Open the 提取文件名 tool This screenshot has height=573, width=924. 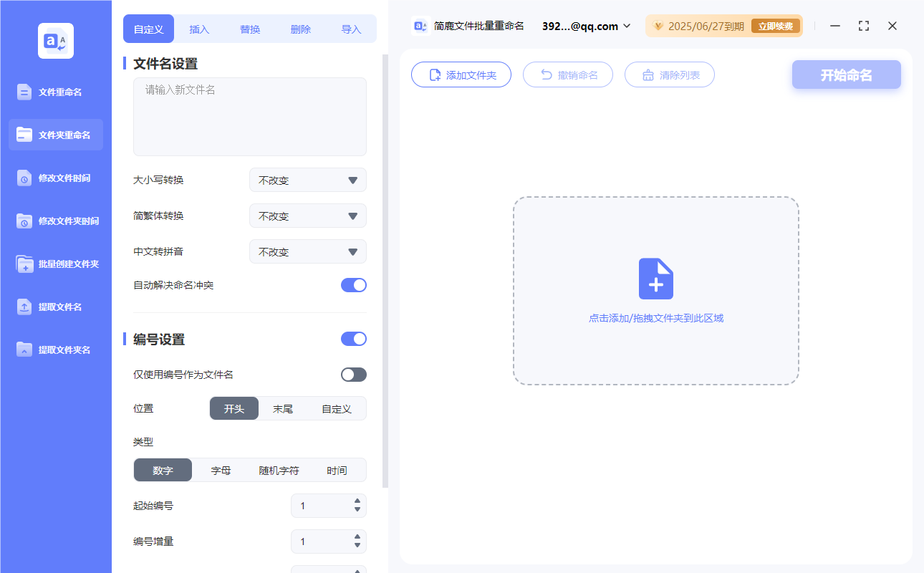click(55, 307)
